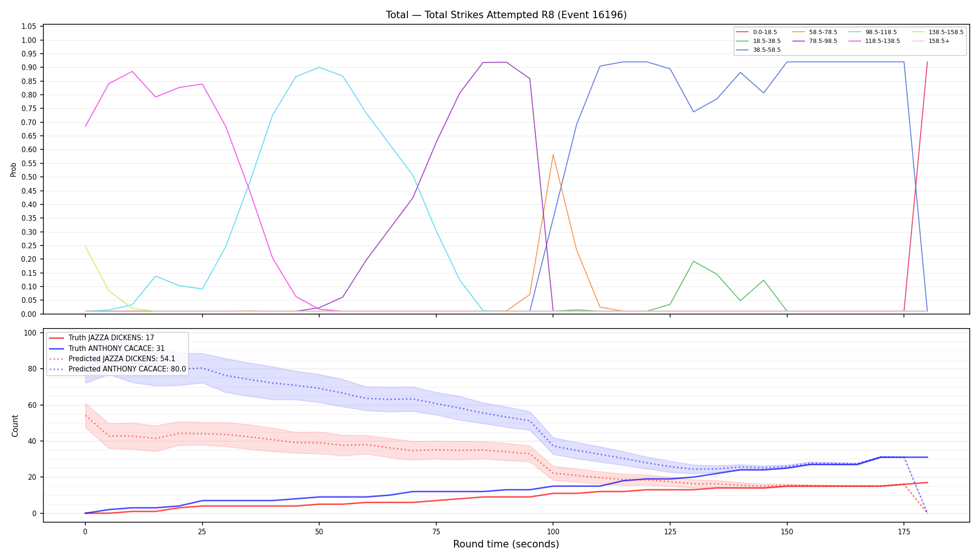The width and height of the screenshot is (980, 560).
Task: Select the '0.25' Prob axis tick label
Action: (x=29, y=245)
